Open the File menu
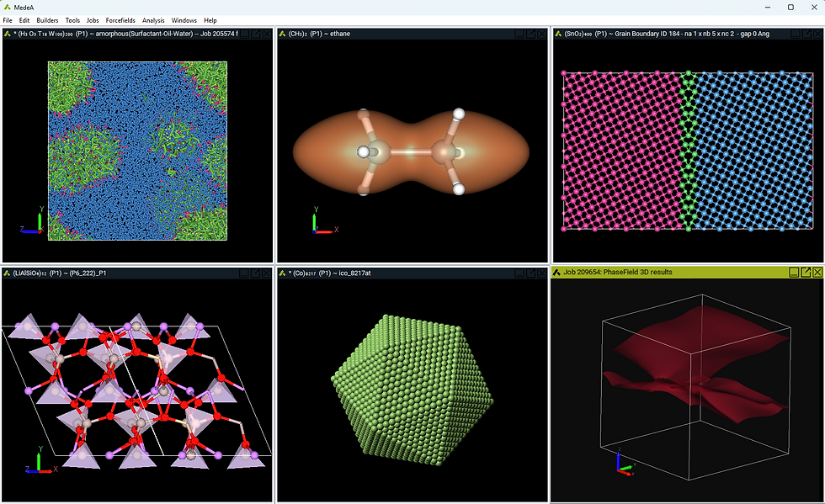This screenshot has width=825, height=504. (x=8, y=20)
